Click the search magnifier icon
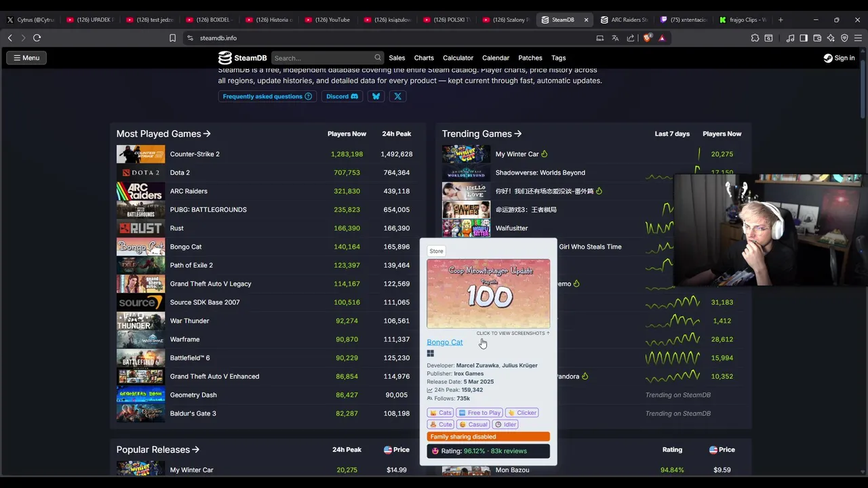868x488 pixels. pos(378,58)
